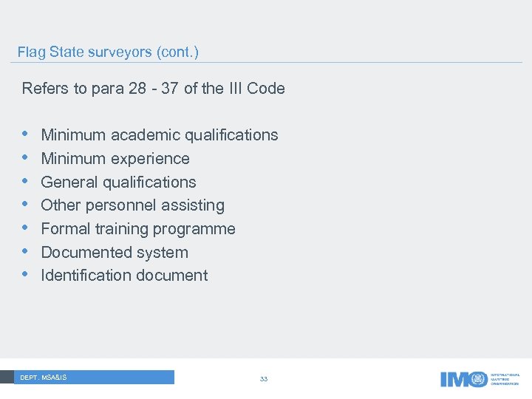Click the Formal training programme item
The image size is (532, 399).
[x=138, y=229]
